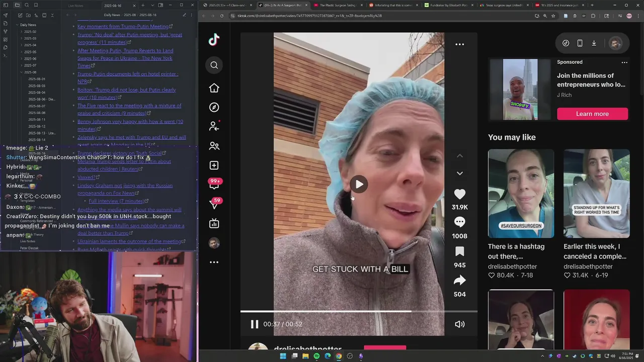Mute the video volume speaker
Image resolution: width=644 pixels, height=362 pixels.
[459, 324]
